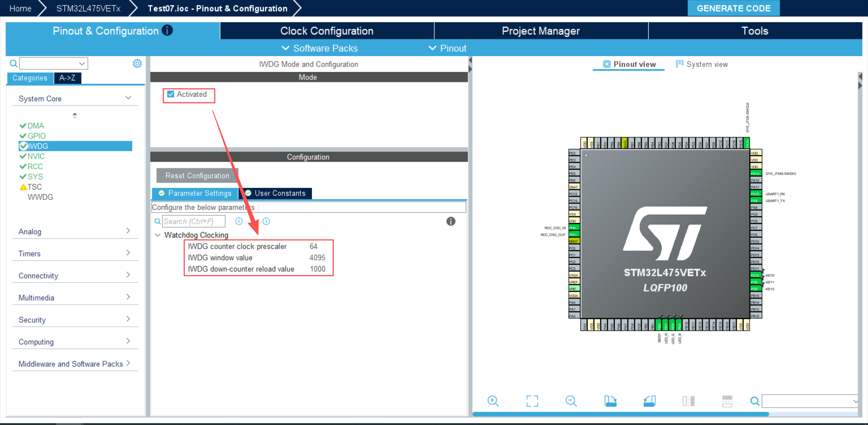Open the Tools tab
Screen dimensions: 868x425
pyautogui.click(x=755, y=31)
